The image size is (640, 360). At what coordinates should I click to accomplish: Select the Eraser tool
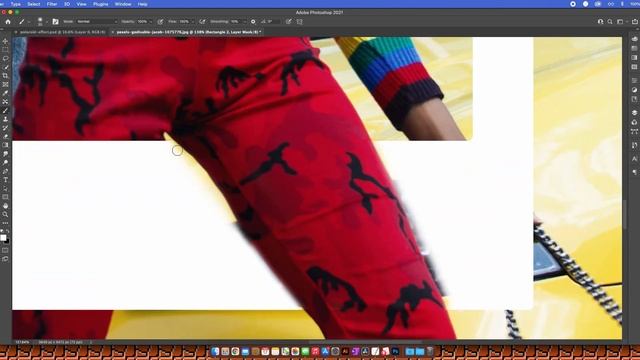[x=5, y=136]
